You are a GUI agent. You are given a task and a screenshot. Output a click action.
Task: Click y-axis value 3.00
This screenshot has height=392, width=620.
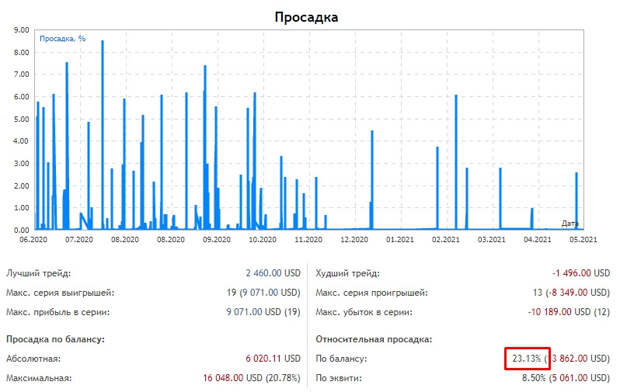tap(21, 163)
